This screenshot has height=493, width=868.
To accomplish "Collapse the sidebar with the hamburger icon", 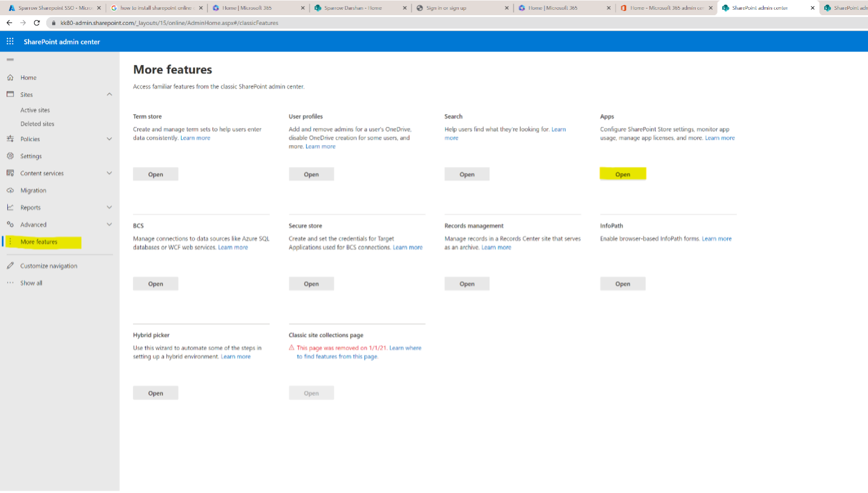I will tap(10, 59).
